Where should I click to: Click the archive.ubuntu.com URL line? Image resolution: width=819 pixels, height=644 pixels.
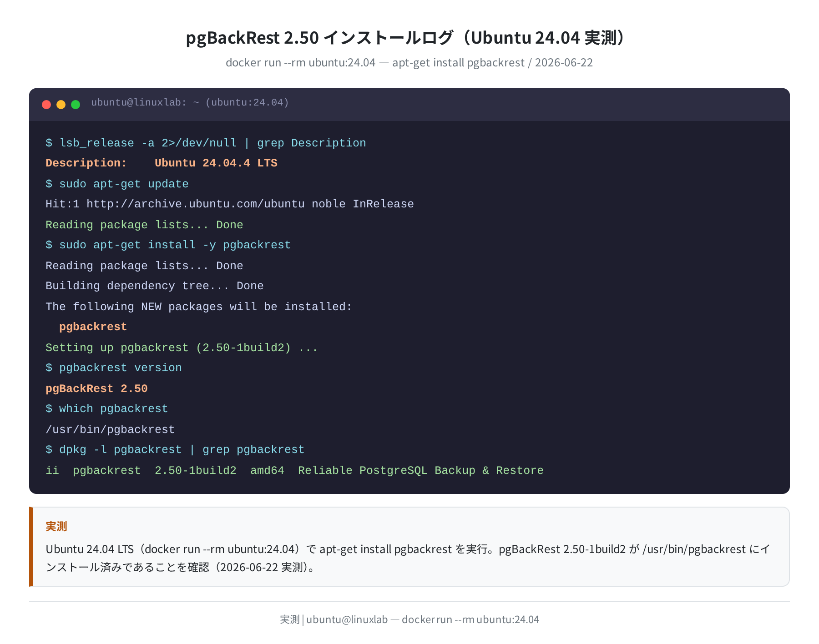pyautogui.click(x=230, y=204)
